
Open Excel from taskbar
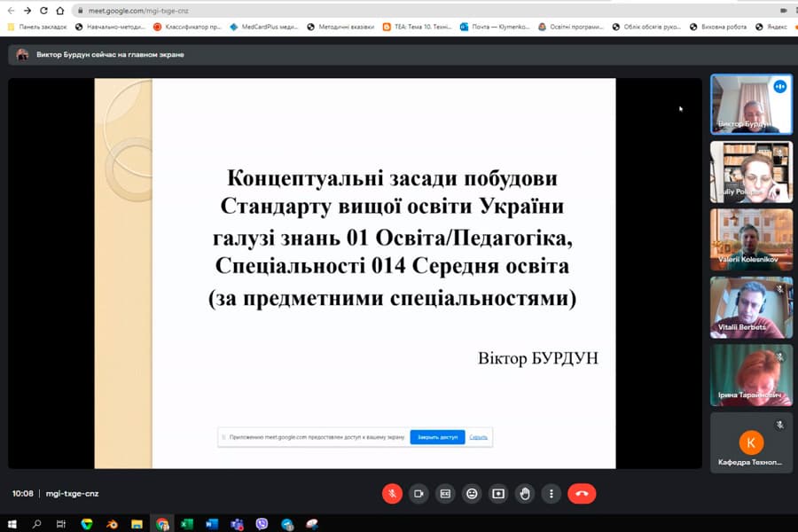[187, 524]
